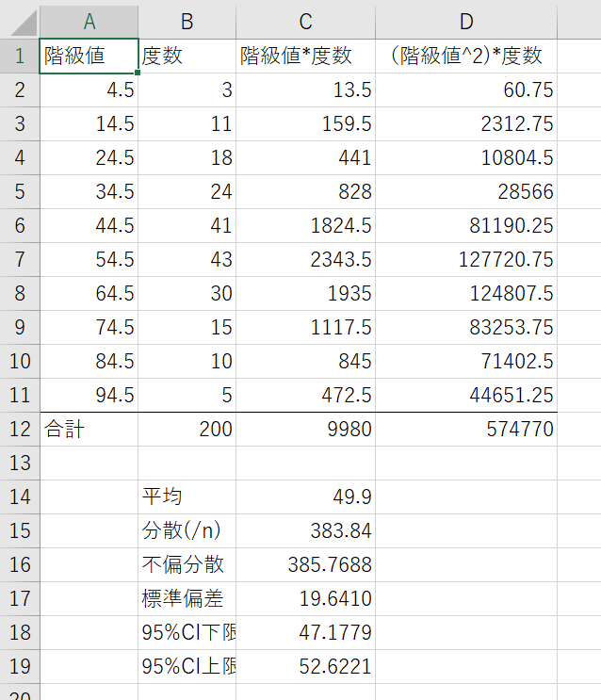Click cell B1 labeled 度数
Image resolution: width=601 pixels, height=700 pixels.
coord(187,56)
